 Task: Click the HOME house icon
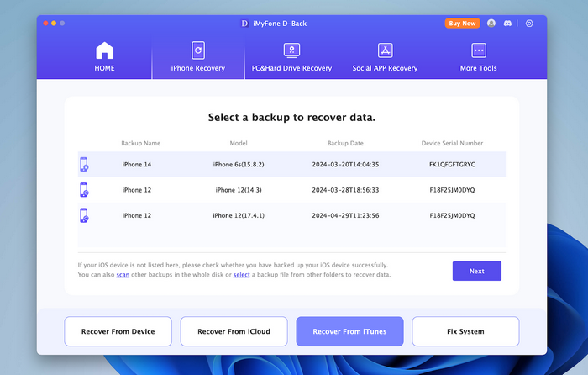105,50
